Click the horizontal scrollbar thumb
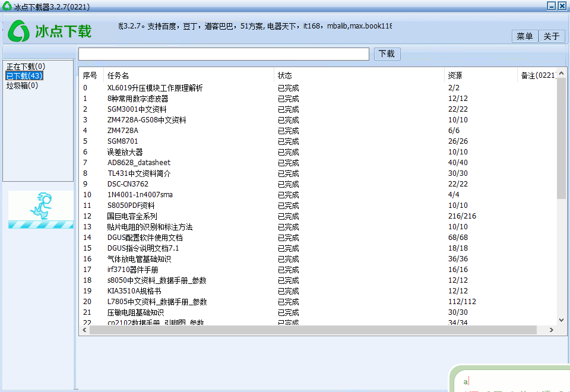Viewport: 570px width, 392px height. click(313, 330)
